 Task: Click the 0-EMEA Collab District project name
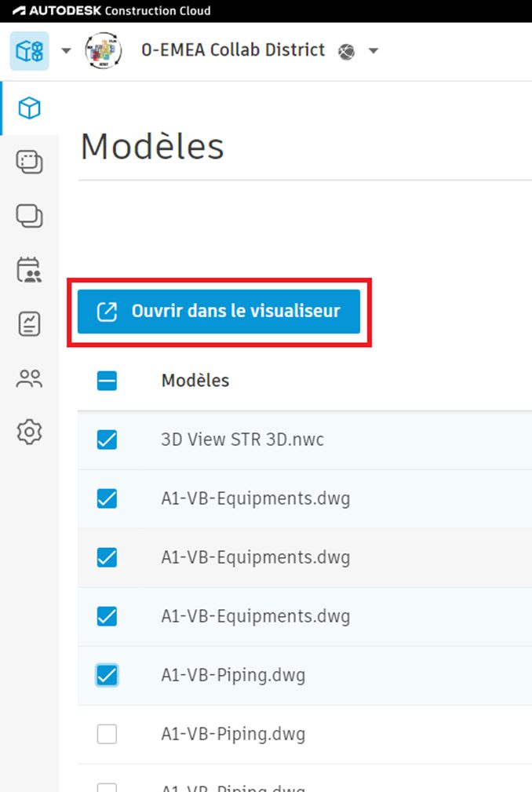233,50
